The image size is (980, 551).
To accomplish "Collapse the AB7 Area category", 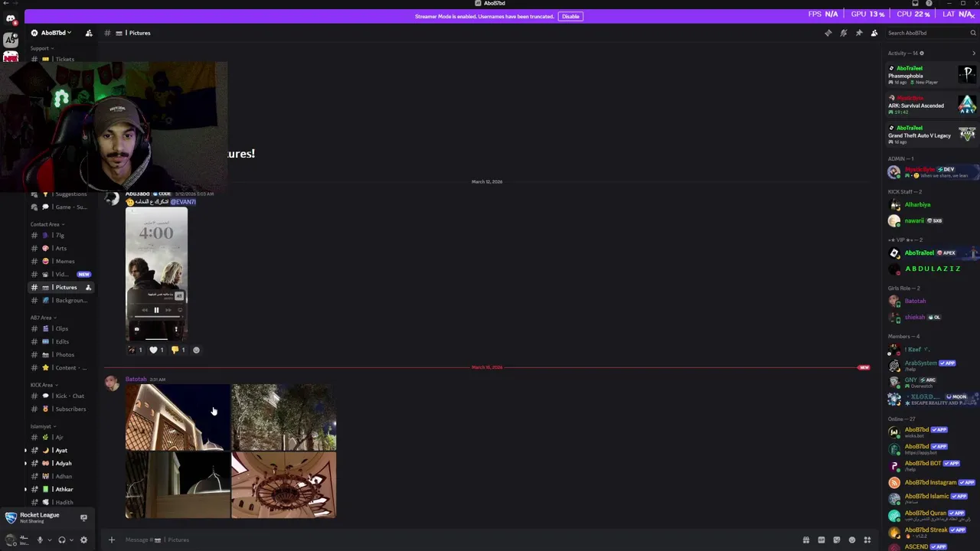I will pos(44,318).
